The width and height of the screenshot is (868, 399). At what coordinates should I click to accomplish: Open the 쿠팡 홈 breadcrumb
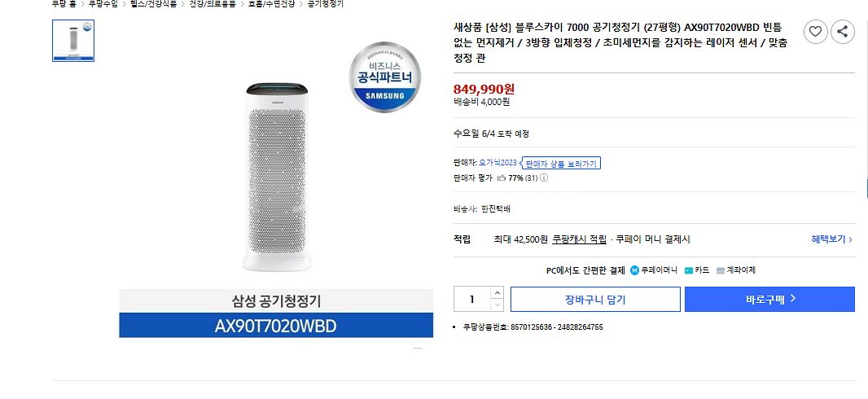pyautogui.click(x=64, y=4)
